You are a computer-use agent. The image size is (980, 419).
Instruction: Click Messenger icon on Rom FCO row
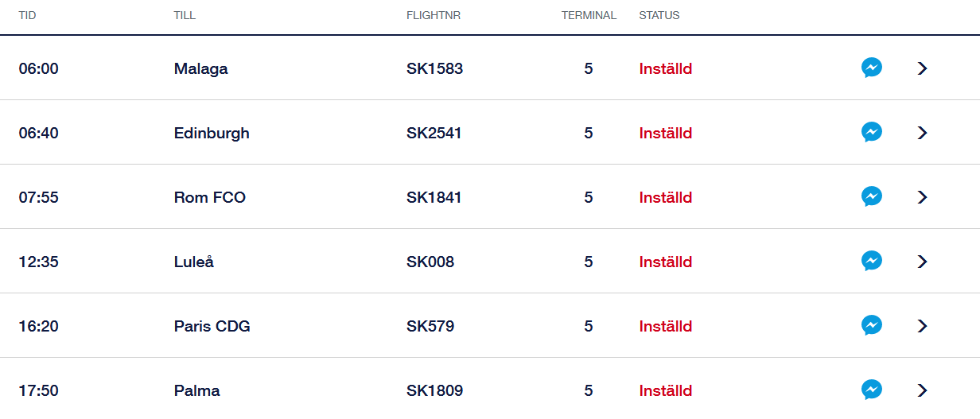[x=872, y=197]
